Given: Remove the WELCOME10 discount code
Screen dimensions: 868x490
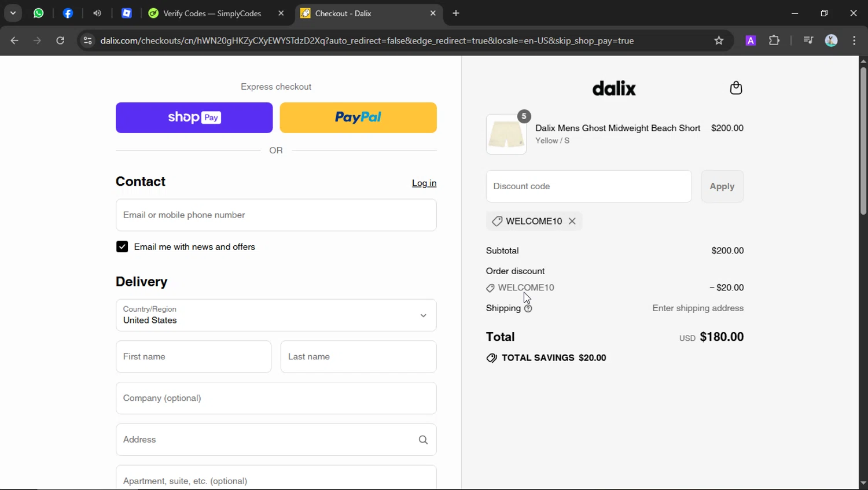Looking at the screenshot, I should (x=572, y=221).
